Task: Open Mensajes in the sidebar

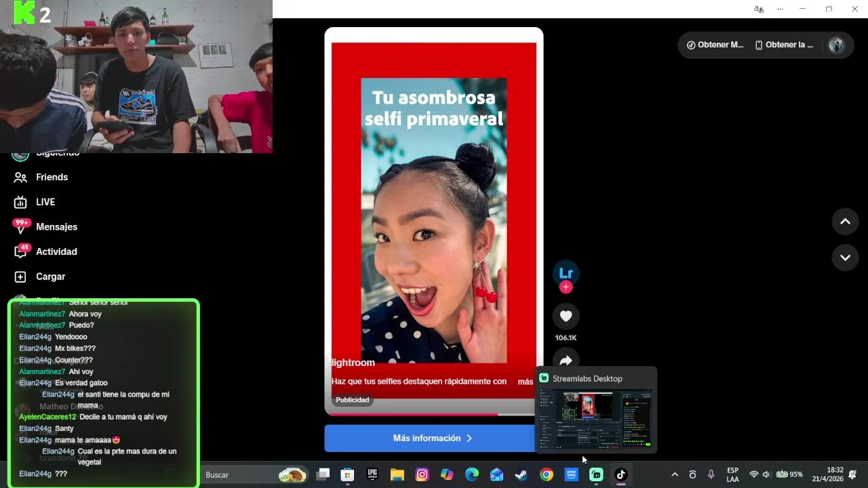Action: (56, 227)
